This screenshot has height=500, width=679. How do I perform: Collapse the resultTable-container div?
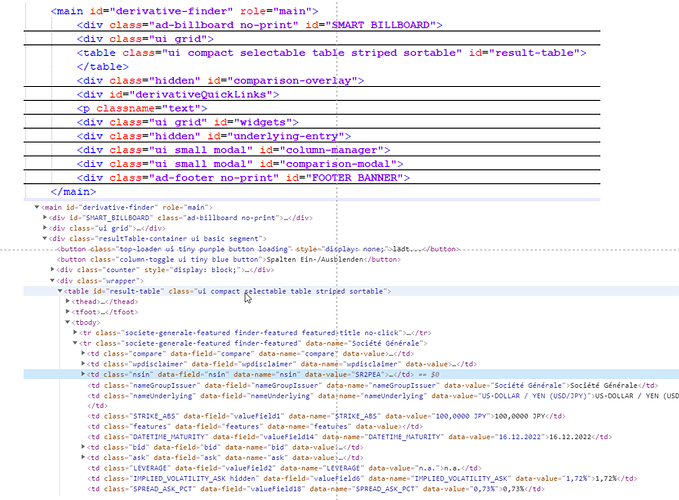pyautogui.click(x=45, y=238)
